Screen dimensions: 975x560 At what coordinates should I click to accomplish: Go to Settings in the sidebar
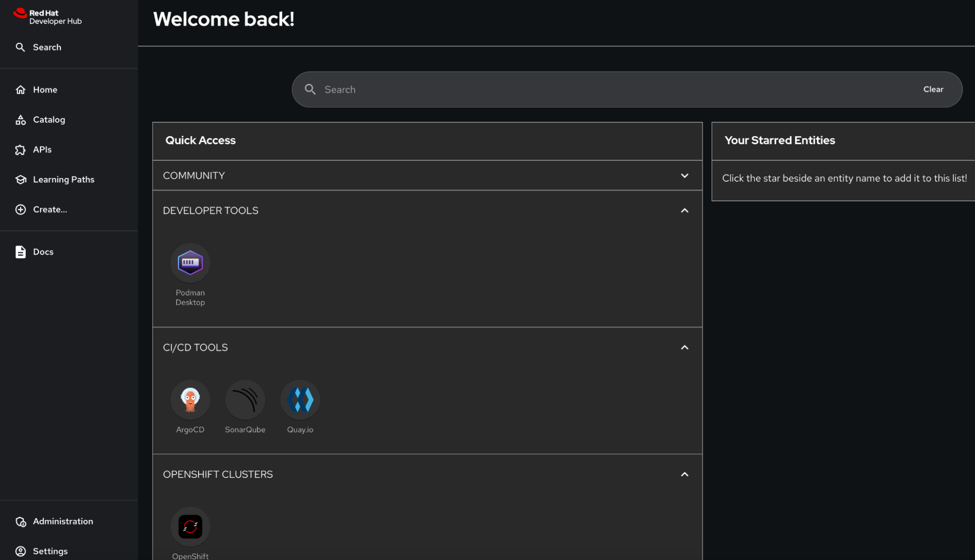[x=69, y=551]
